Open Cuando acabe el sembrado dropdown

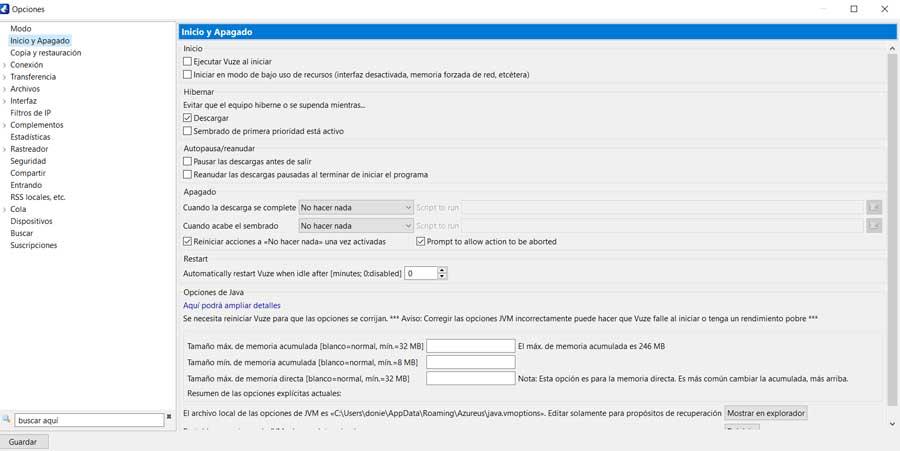click(x=356, y=226)
